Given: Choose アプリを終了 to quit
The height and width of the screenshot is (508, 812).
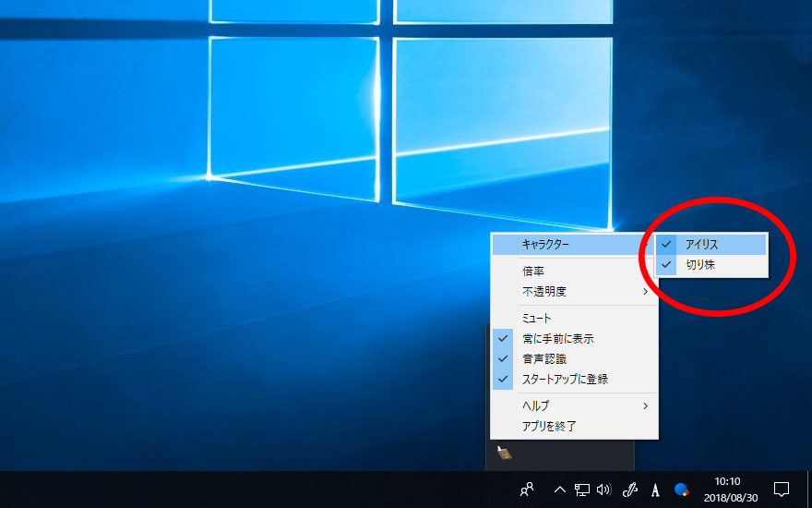Looking at the screenshot, I should (x=574, y=427).
